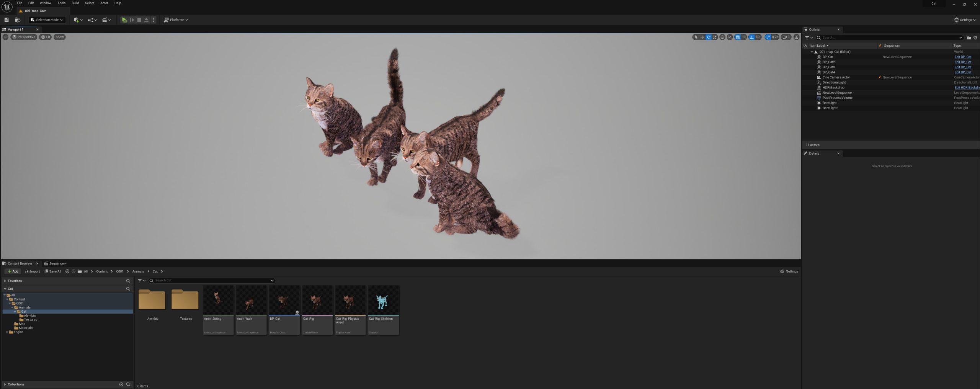The width and height of the screenshot is (980, 389).
Task: Click the world coordinate system globe icon
Action: (722, 37)
